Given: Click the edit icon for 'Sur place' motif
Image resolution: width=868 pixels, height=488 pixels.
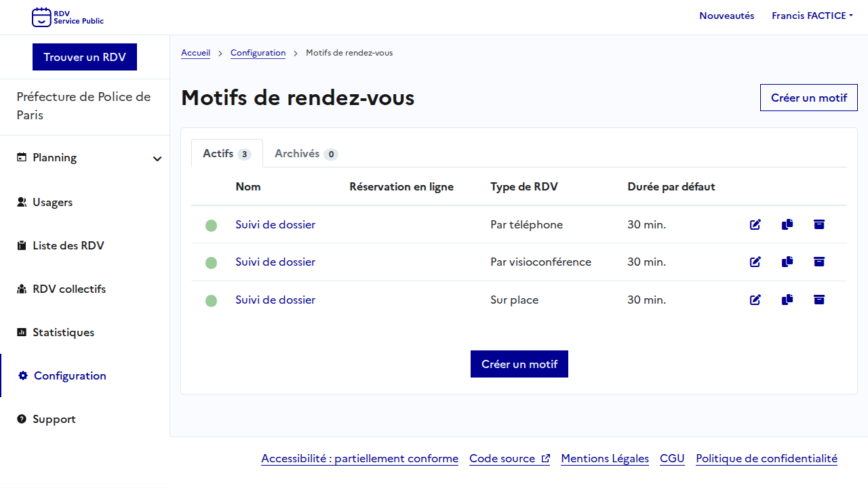Looking at the screenshot, I should coord(755,300).
